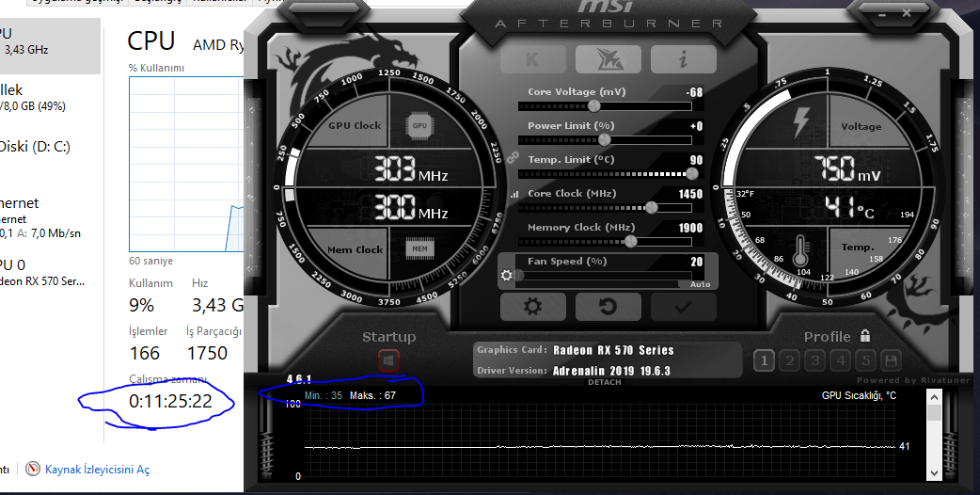Toggle Startup Windows logo button

tap(388, 360)
